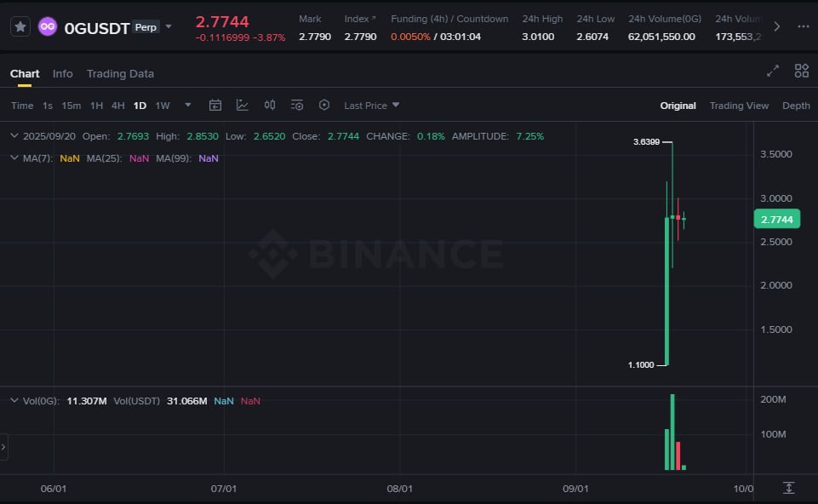Viewport: 818px width, 504px height.
Task: Switch to the Info tab
Action: pyautogui.click(x=63, y=73)
